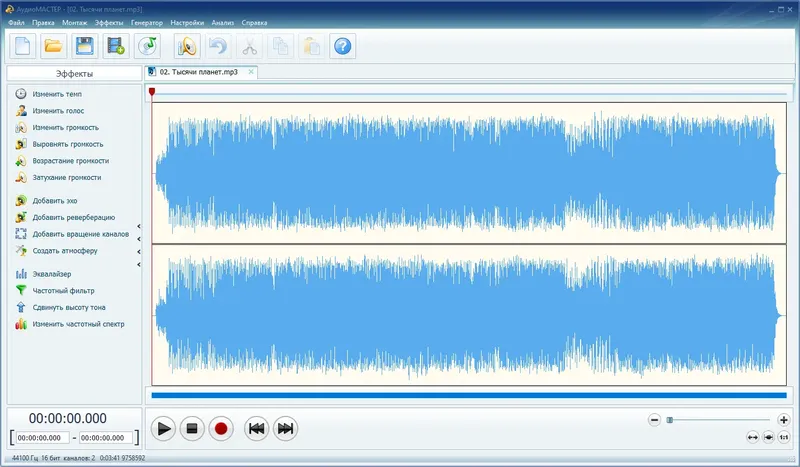Select the Изменить голос effect

tap(49, 111)
